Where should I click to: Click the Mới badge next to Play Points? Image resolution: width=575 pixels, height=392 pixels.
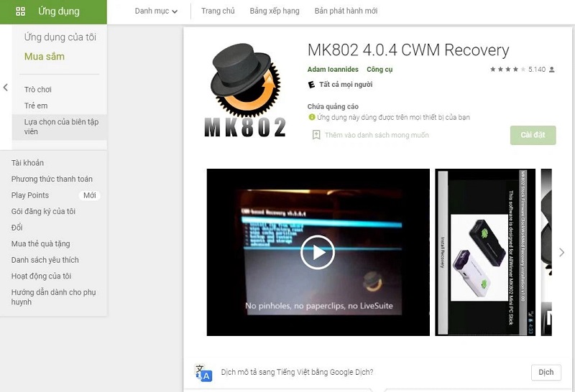coord(89,195)
